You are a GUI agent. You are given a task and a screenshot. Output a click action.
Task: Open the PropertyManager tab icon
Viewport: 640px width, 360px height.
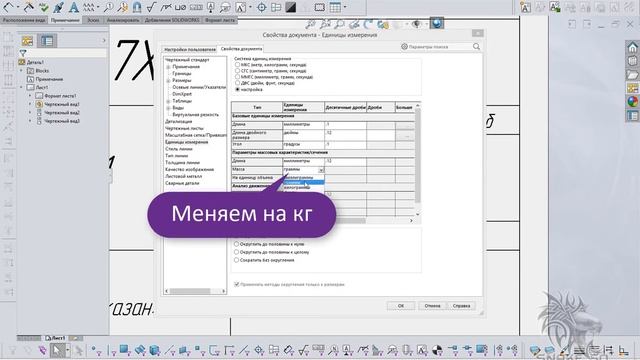pyautogui.click(x=47, y=41)
